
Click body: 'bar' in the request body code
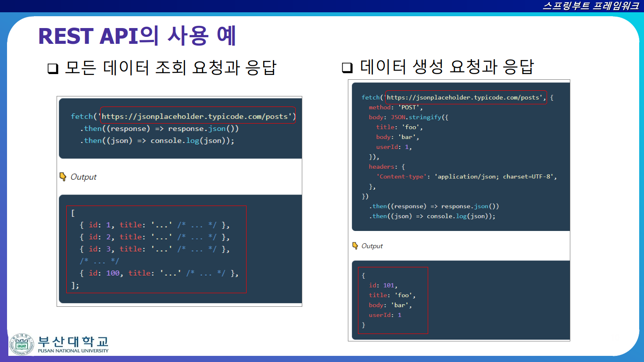click(x=397, y=137)
